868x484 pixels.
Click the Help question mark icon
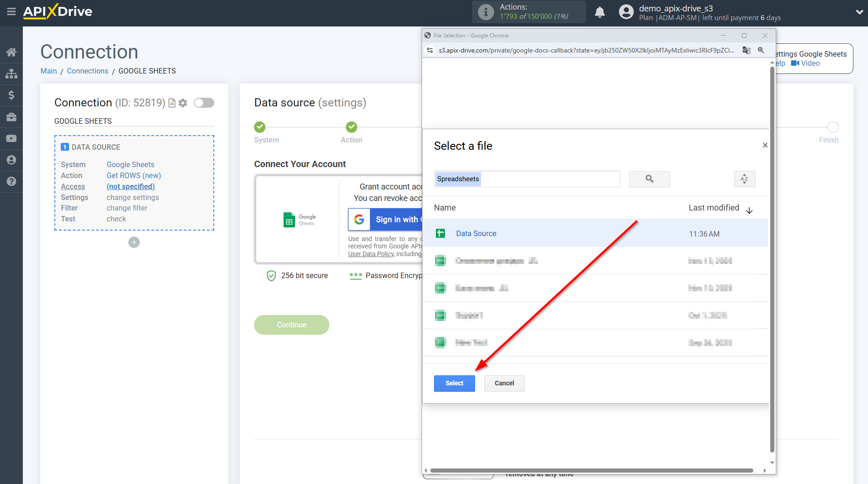pyautogui.click(x=11, y=181)
